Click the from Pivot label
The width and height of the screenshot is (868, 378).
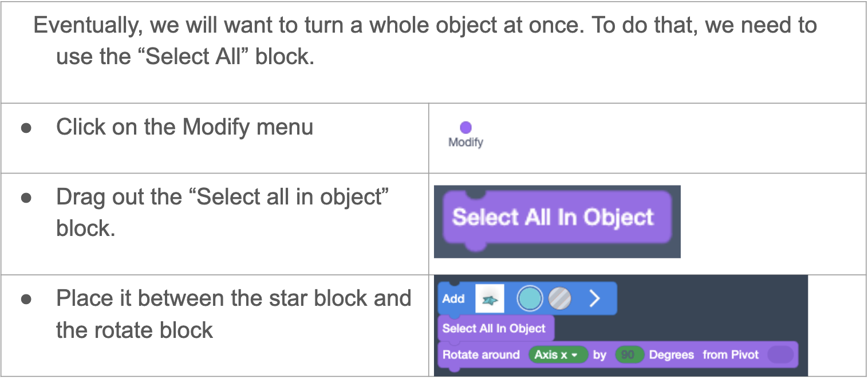[731, 355]
